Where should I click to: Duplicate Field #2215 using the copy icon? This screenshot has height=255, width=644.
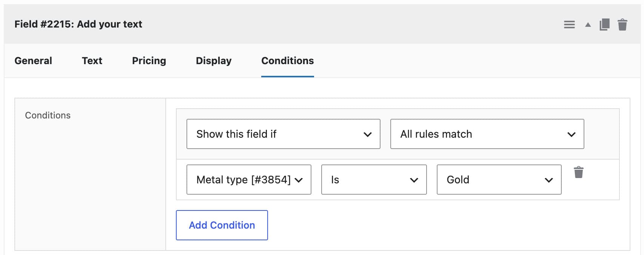point(604,25)
